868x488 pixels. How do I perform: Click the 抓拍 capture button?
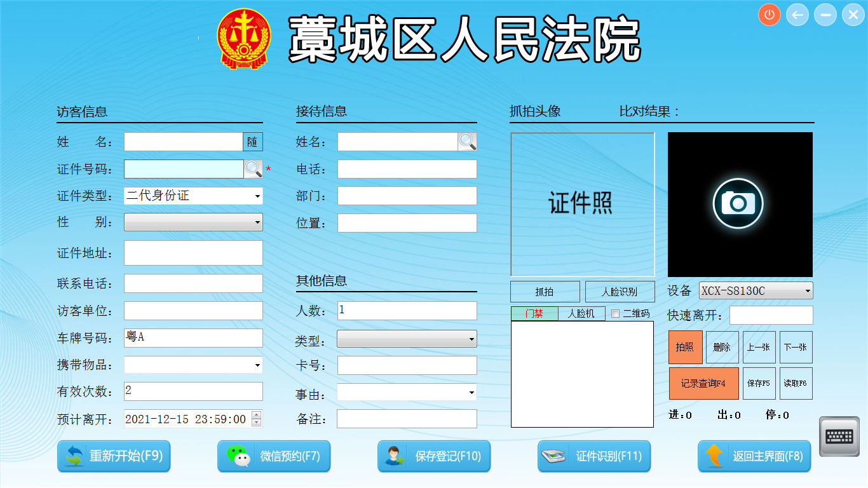coord(545,291)
